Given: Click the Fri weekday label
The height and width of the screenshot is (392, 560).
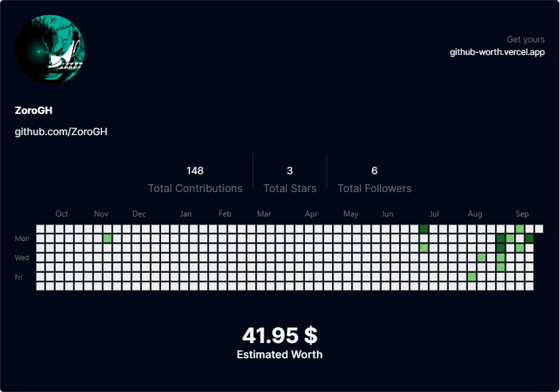Looking at the screenshot, I should coord(19,277).
